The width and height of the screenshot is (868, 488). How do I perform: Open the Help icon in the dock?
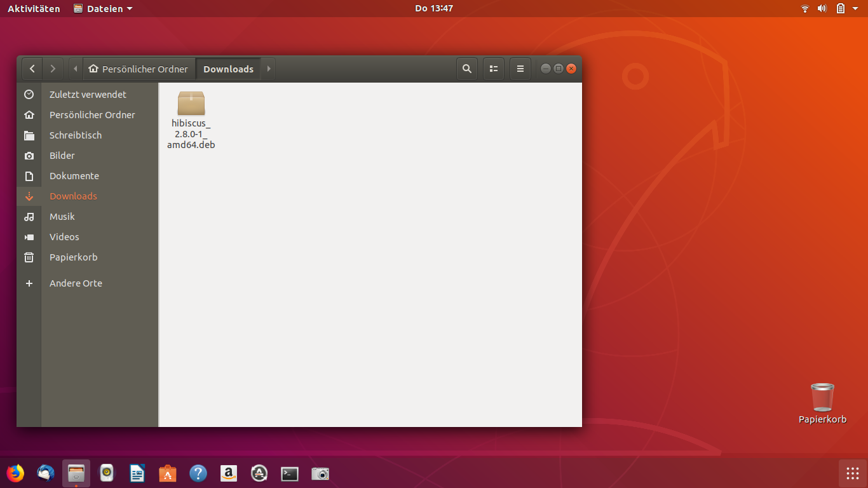[x=198, y=473]
